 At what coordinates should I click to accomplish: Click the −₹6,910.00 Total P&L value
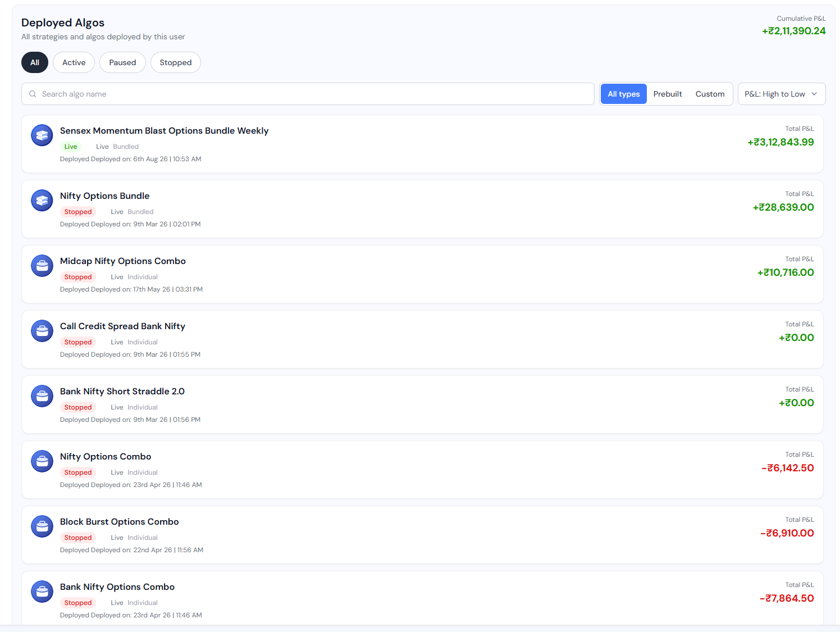[x=787, y=533]
